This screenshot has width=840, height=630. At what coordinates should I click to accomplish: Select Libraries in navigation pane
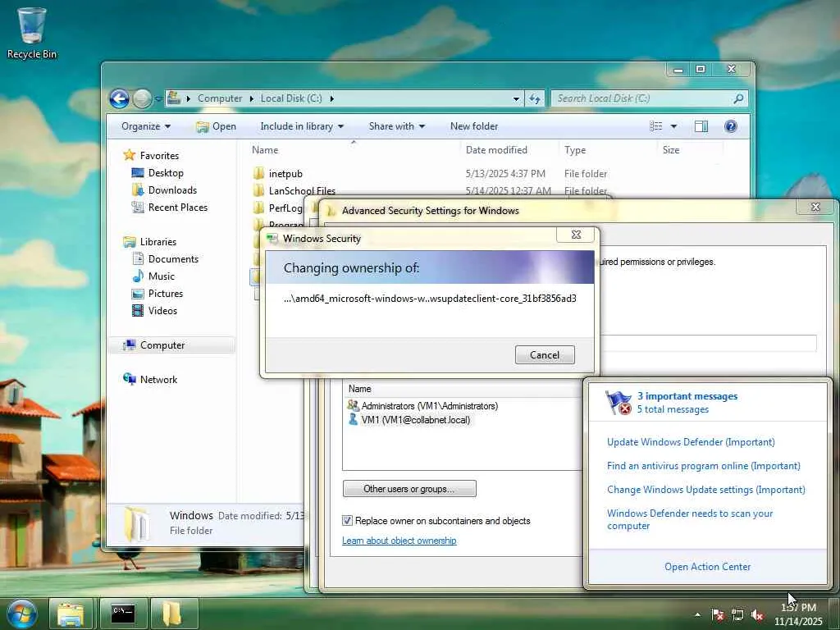coord(158,242)
